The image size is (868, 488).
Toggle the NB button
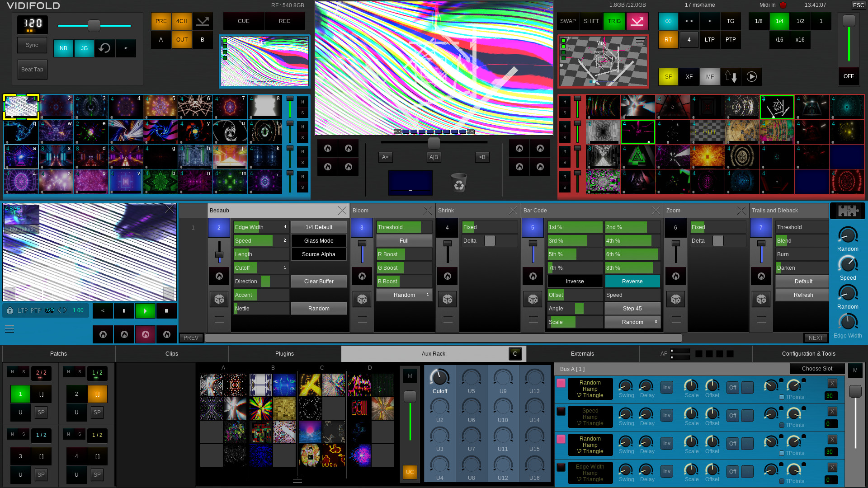[63, 48]
